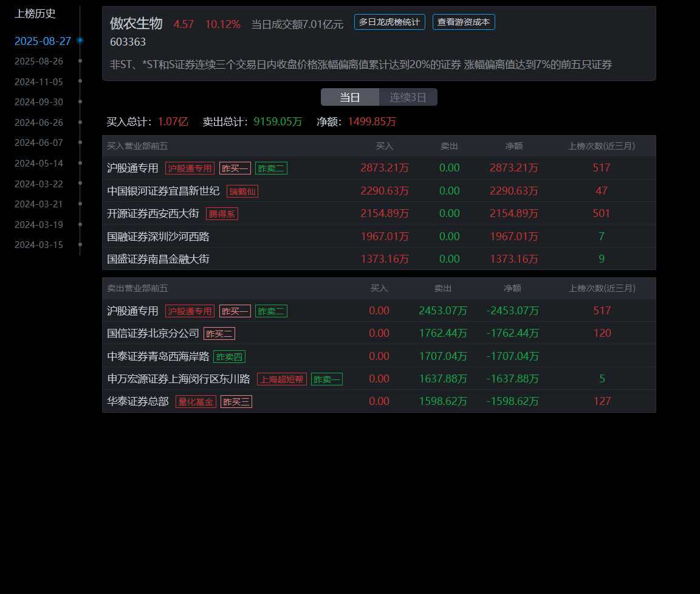
Task: Click the 上榜历史 heading
Action: 35,14
